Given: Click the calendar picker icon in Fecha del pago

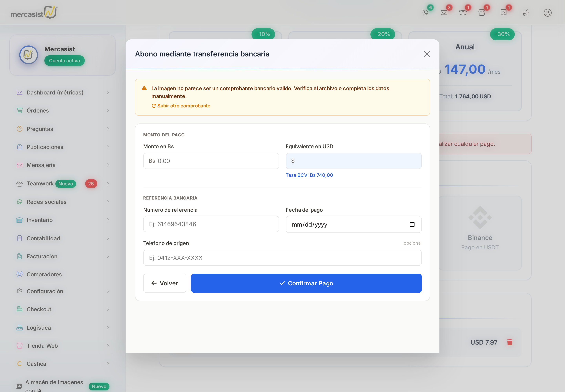Looking at the screenshot, I should click(x=412, y=224).
